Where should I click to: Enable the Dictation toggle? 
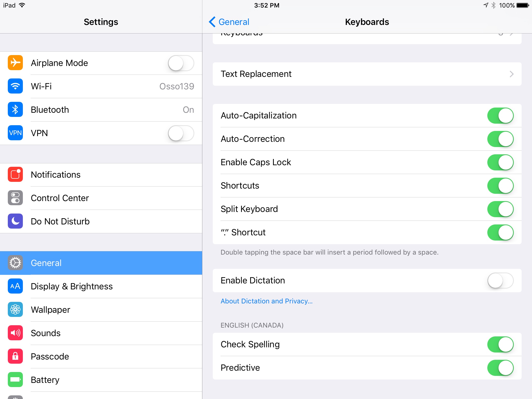point(500,281)
